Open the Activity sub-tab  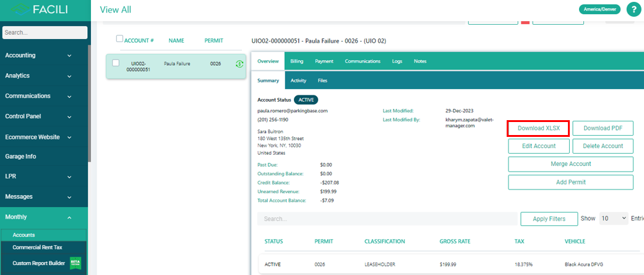click(x=298, y=81)
